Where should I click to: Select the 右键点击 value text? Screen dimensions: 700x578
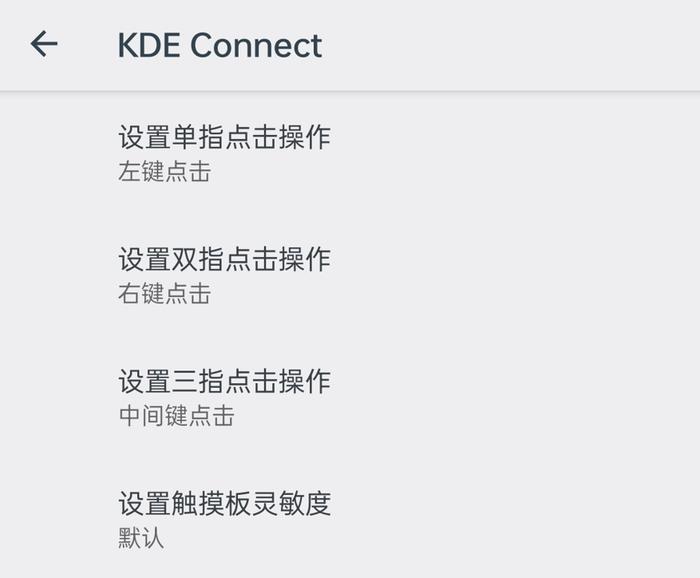point(165,294)
